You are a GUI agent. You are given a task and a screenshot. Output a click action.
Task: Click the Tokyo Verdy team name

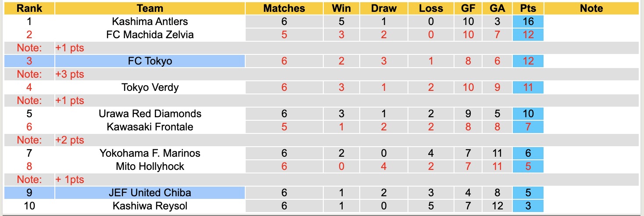tap(150, 87)
